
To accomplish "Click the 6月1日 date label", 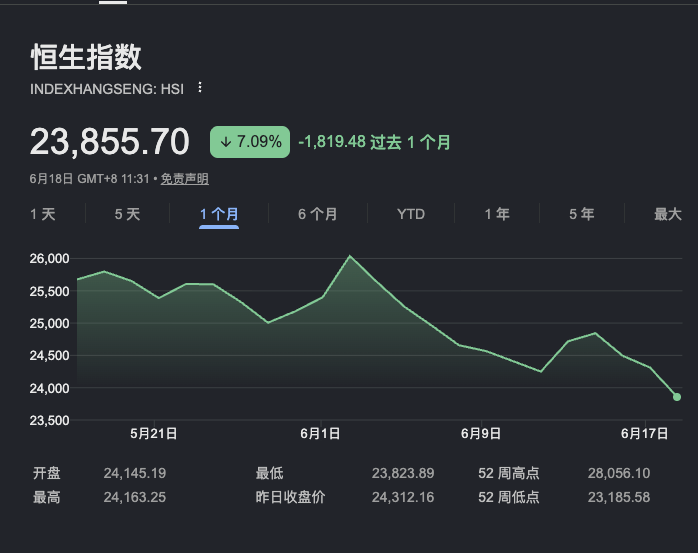I will point(320,434).
